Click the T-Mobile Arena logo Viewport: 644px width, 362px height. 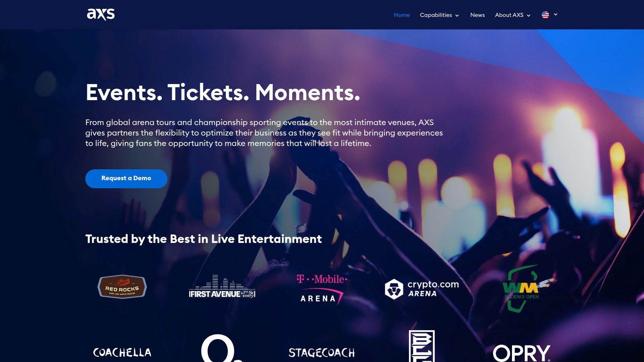322,289
